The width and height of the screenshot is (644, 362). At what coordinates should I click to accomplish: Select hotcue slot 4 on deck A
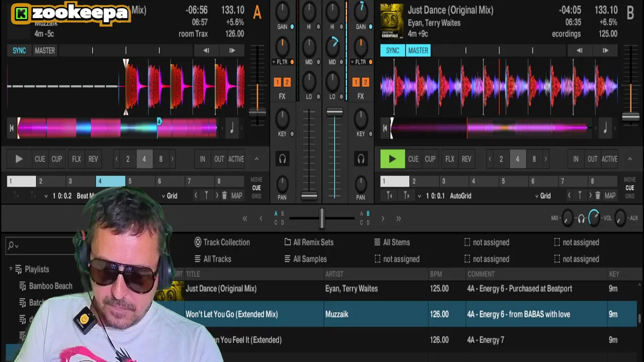pos(110,181)
